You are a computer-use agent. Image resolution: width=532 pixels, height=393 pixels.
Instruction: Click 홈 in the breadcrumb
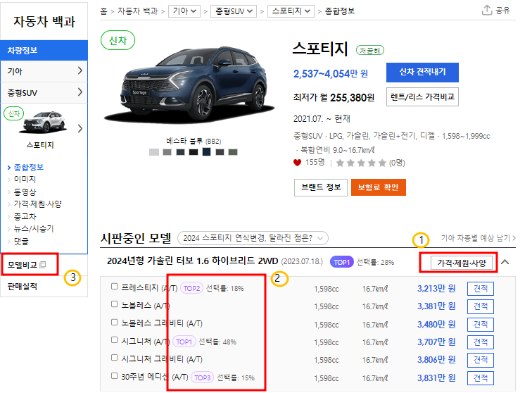coord(103,11)
